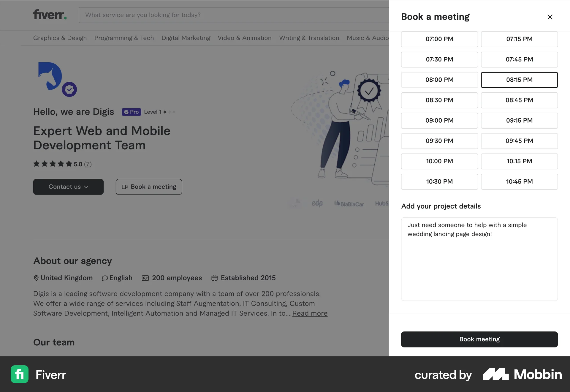Click the calendar icon next to Established 2015
Viewport: 570px width, 392px height.
coord(215,278)
